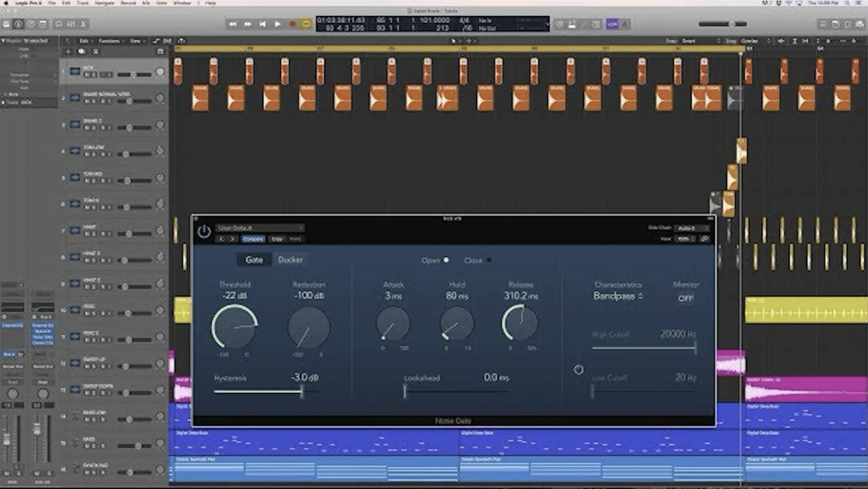Screen dimensions: 868x489
Task: Open the Track menu in menu bar
Action: point(83,3)
